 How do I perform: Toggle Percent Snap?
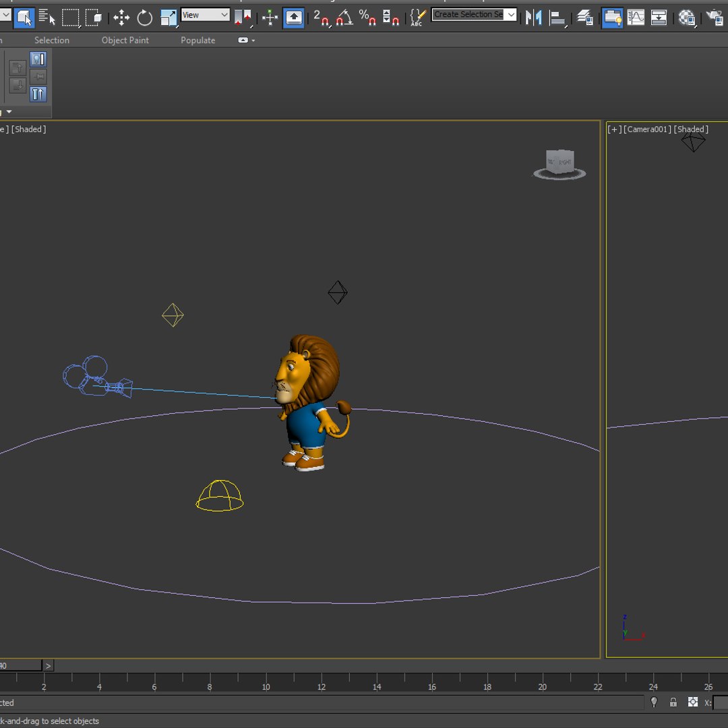[367, 18]
